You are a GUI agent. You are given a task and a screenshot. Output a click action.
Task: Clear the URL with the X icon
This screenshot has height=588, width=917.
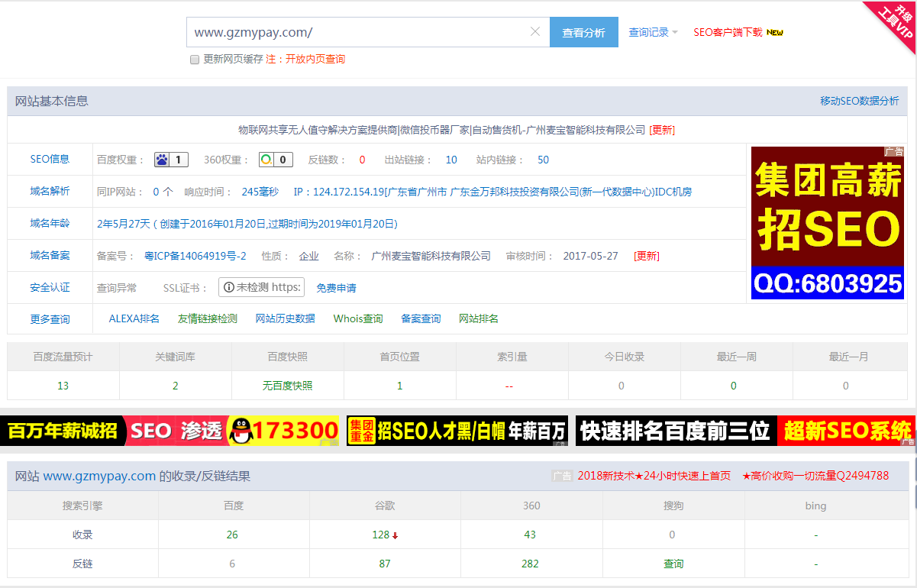(535, 32)
